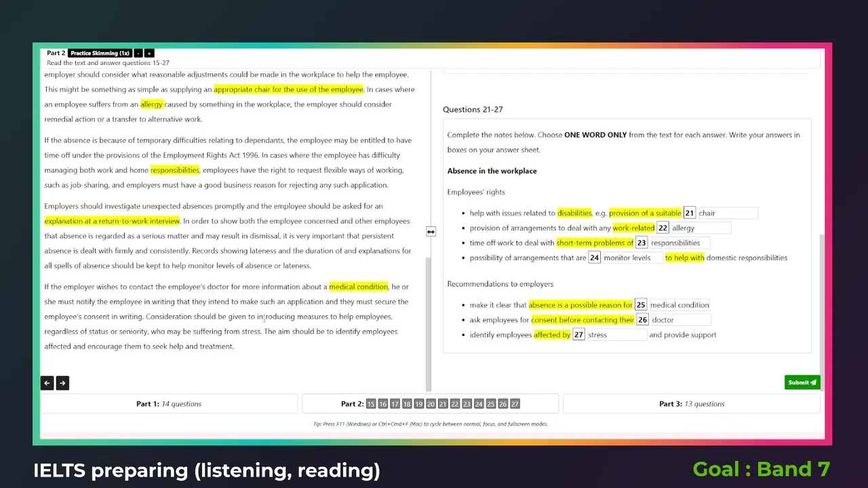868x488 pixels.
Task: Click highlighted 'short-term problems of' text
Action: pyautogui.click(x=595, y=243)
